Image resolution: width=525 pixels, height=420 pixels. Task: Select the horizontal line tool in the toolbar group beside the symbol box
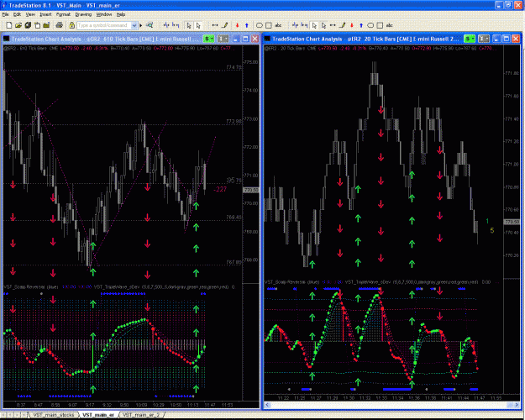pyautogui.click(x=215, y=25)
